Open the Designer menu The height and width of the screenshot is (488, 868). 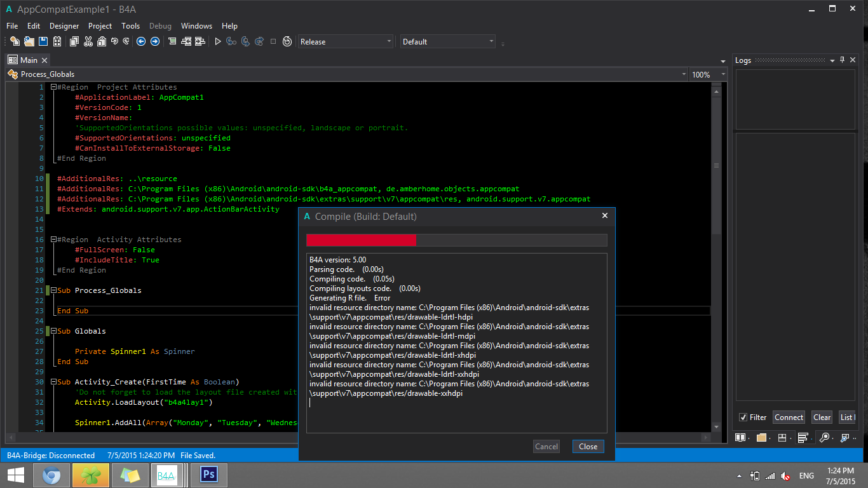click(x=64, y=26)
